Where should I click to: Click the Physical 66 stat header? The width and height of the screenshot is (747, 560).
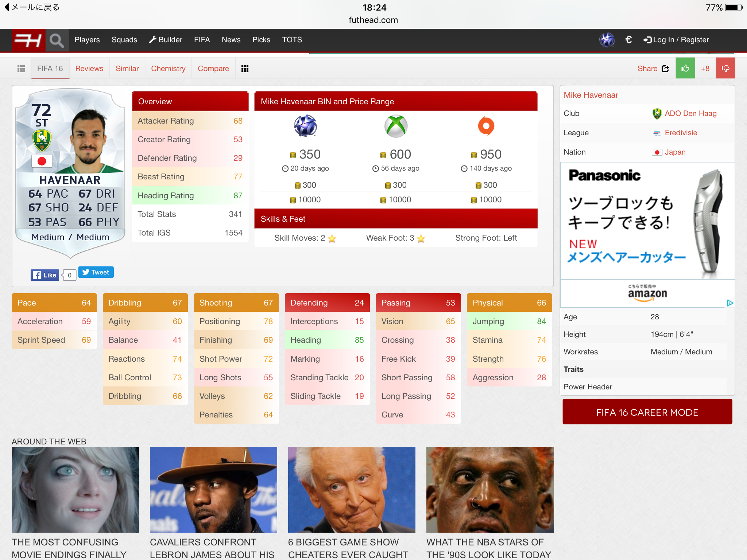509,303
